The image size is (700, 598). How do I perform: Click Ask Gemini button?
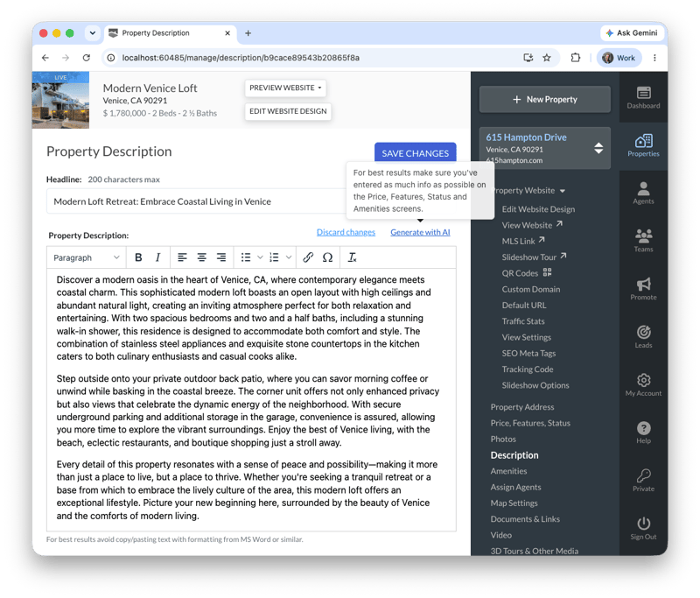click(632, 33)
